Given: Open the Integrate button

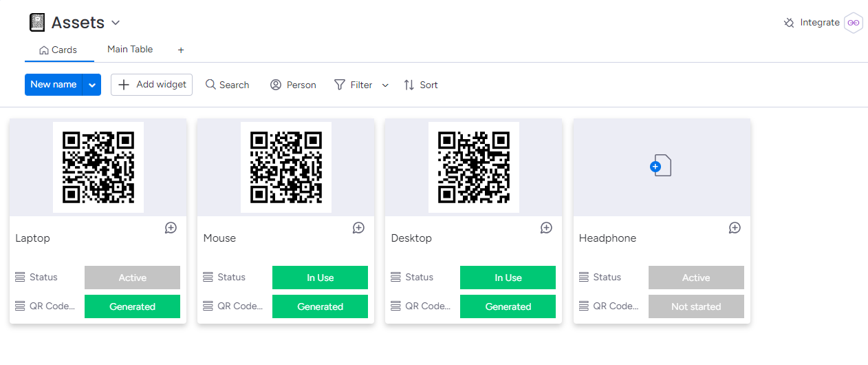Looking at the screenshot, I should [812, 23].
